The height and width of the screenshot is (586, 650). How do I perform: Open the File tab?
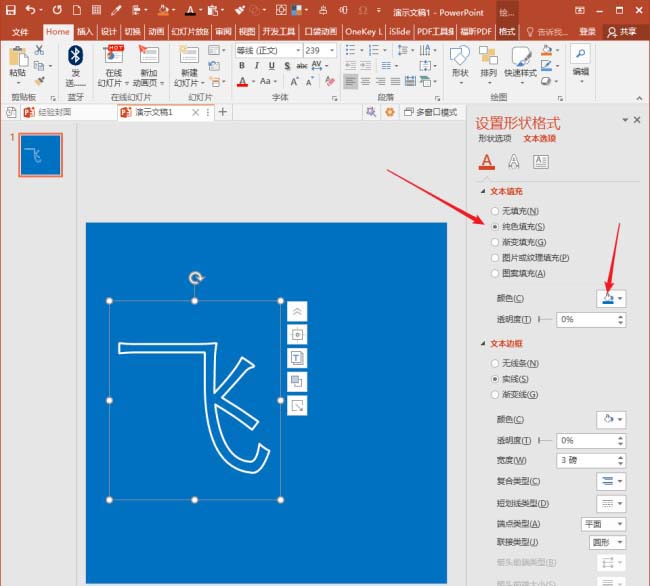point(20,31)
